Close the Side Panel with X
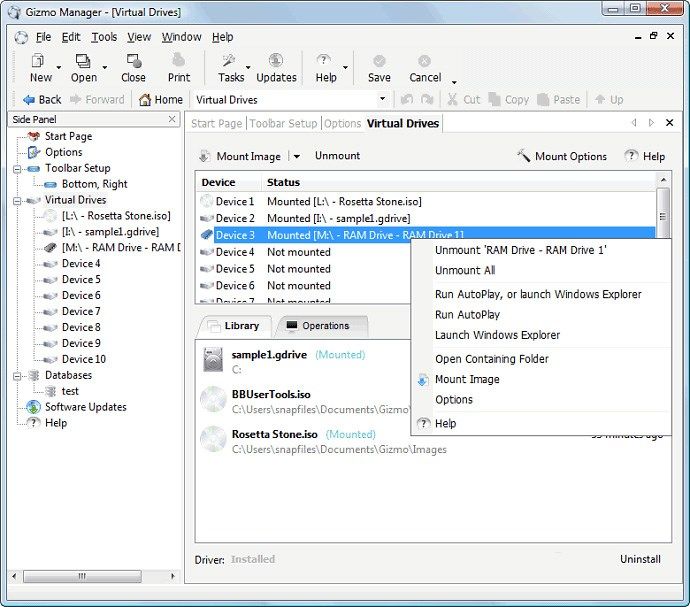Image resolution: width=690 pixels, height=607 pixels. [172, 119]
